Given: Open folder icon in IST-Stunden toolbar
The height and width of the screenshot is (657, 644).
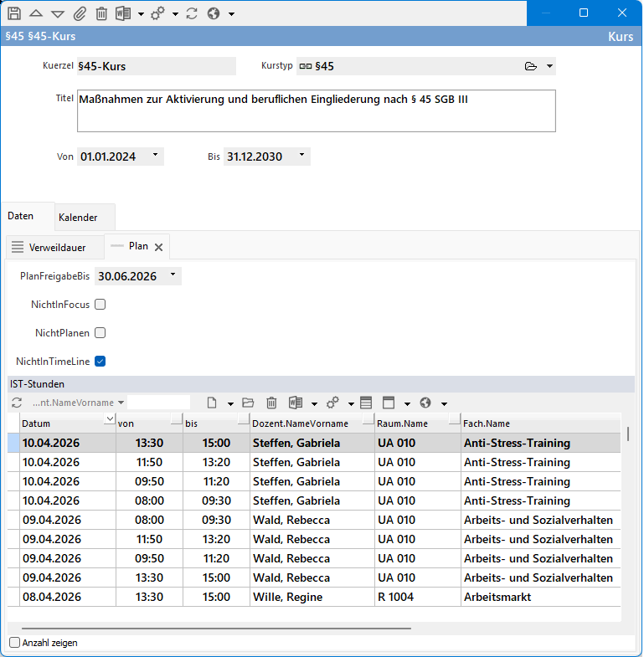Looking at the screenshot, I should pos(248,403).
